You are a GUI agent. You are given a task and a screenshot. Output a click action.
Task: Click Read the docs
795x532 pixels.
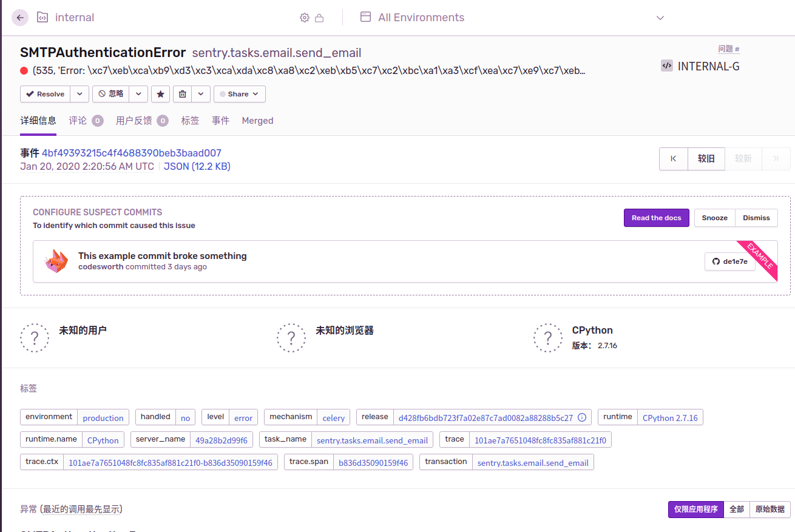[656, 218]
